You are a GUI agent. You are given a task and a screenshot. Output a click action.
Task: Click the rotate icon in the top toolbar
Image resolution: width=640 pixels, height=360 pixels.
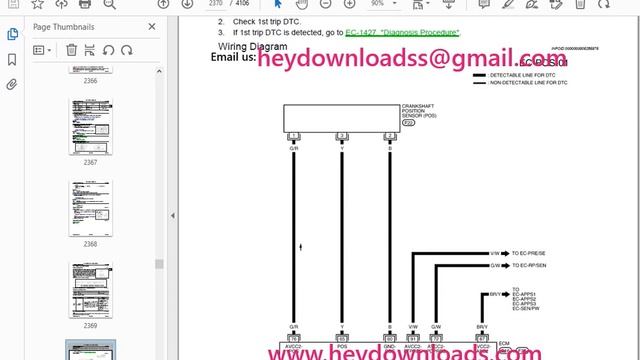click(x=604, y=4)
